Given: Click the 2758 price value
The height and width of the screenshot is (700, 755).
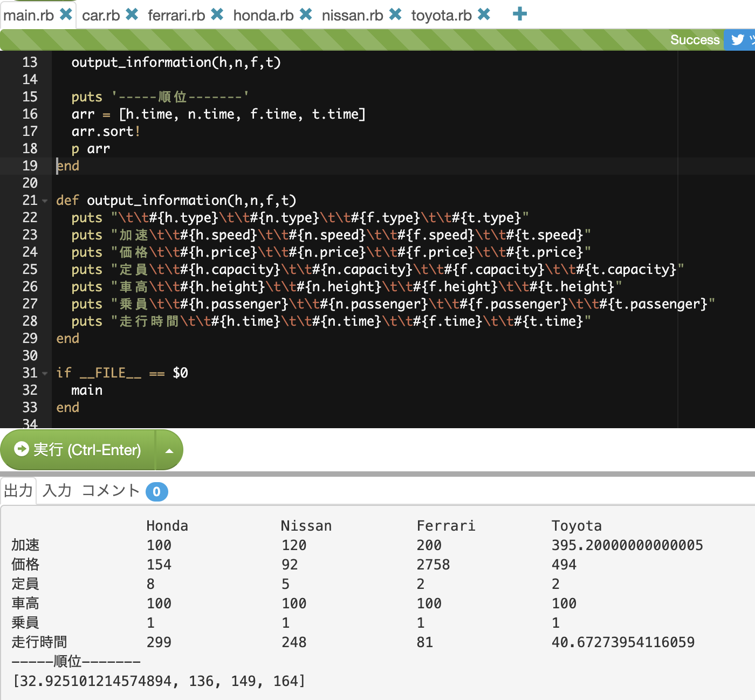Looking at the screenshot, I should [x=433, y=565].
